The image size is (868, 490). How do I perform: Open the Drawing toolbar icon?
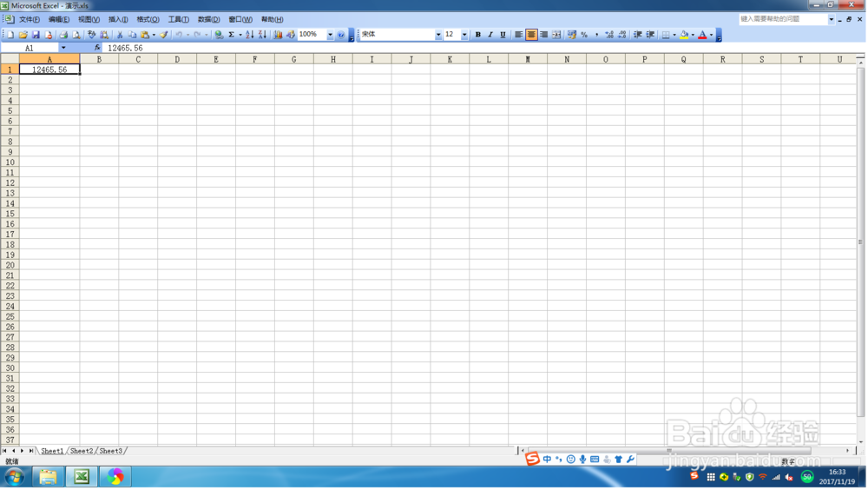coord(291,35)
